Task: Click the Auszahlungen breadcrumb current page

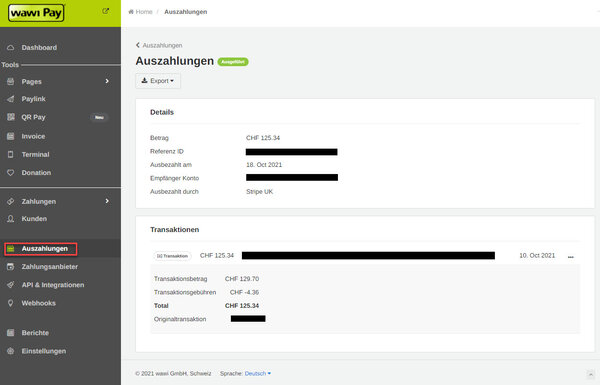Action: 186,12
